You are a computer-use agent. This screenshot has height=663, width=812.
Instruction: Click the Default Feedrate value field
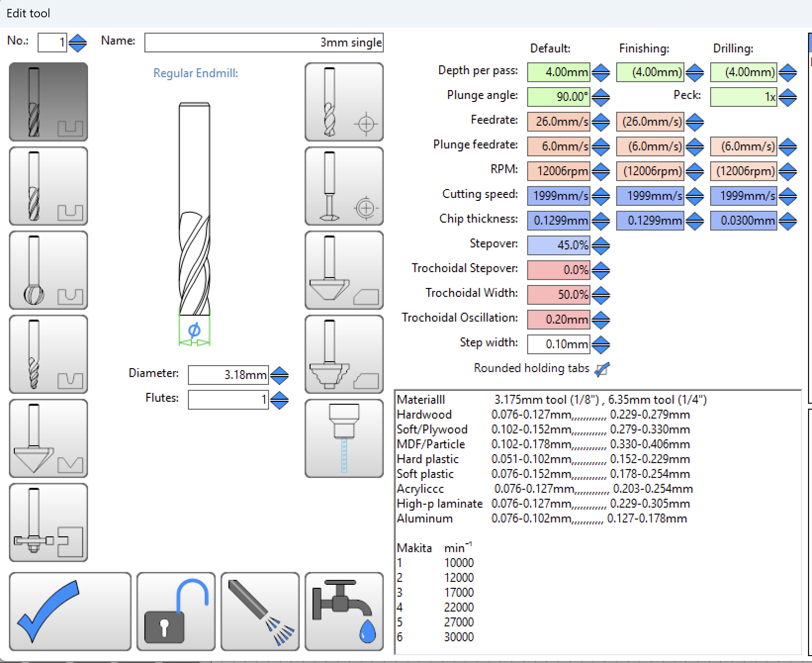coord(558,122)
